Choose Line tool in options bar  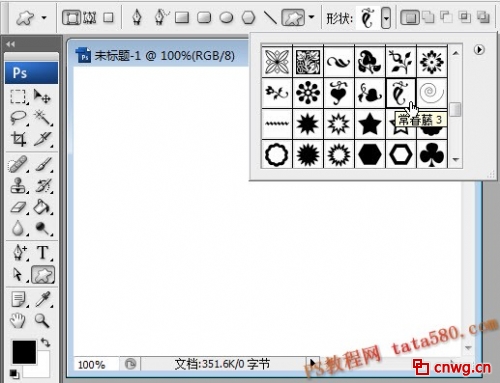pos(270,17)
